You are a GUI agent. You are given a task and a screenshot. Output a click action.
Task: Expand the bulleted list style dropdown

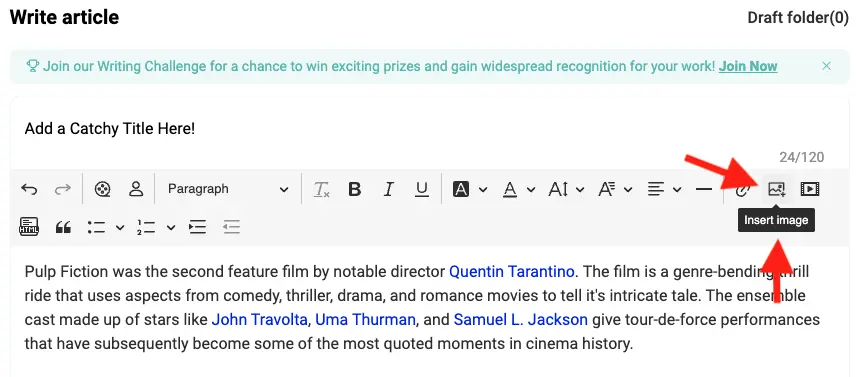point(120,228)
